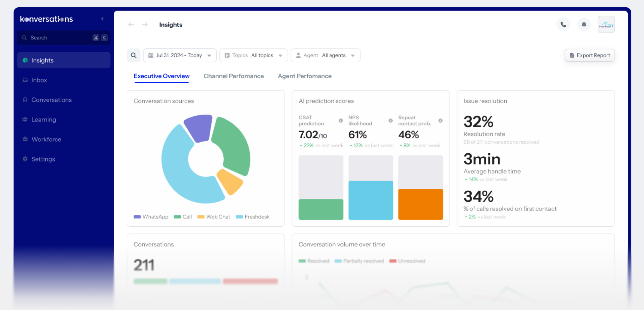Open Inbox from the sidebar
This screenshot has height=310, width=644.
click(x=39, y=80)
